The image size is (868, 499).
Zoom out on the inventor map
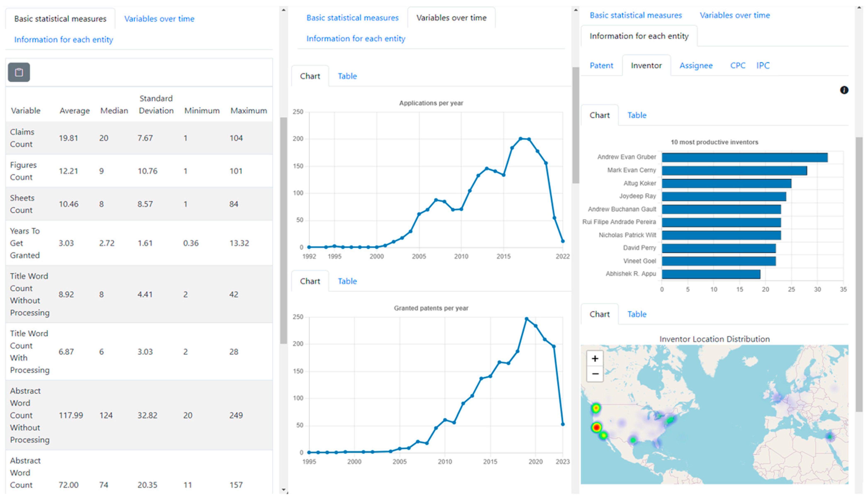595,374
